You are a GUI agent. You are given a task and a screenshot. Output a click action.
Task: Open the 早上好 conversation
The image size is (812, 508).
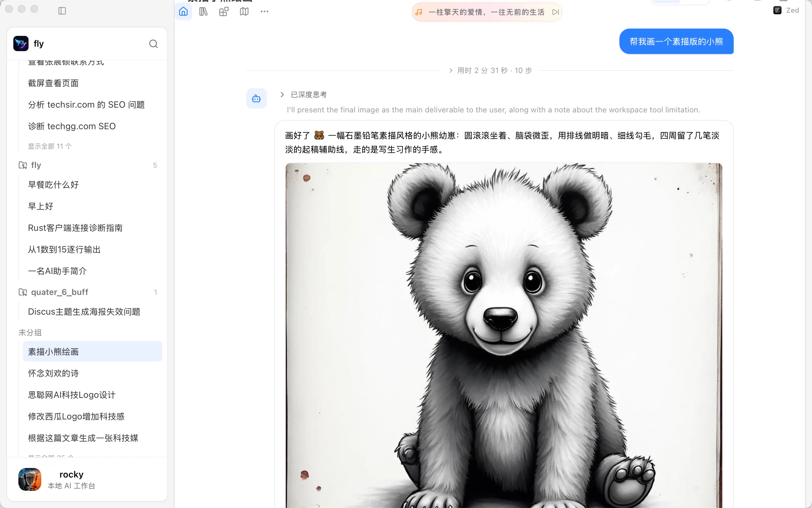pos(92,206)
